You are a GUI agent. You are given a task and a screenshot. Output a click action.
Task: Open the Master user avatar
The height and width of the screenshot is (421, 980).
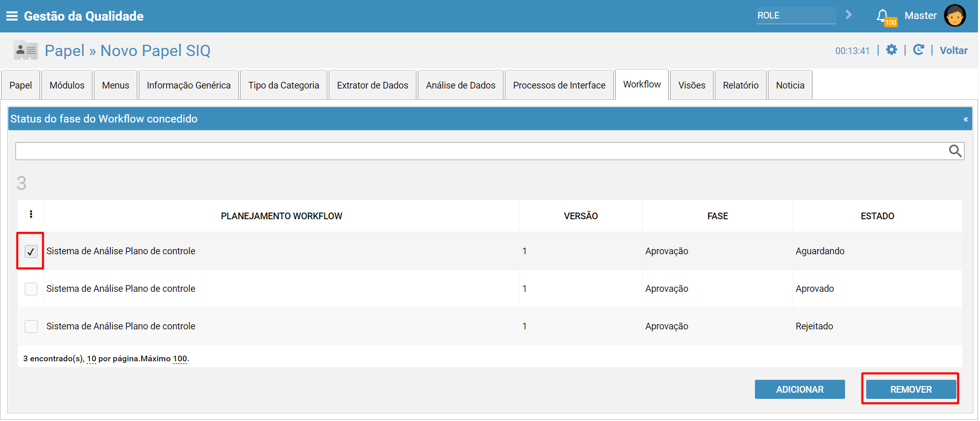pos(955,15)
